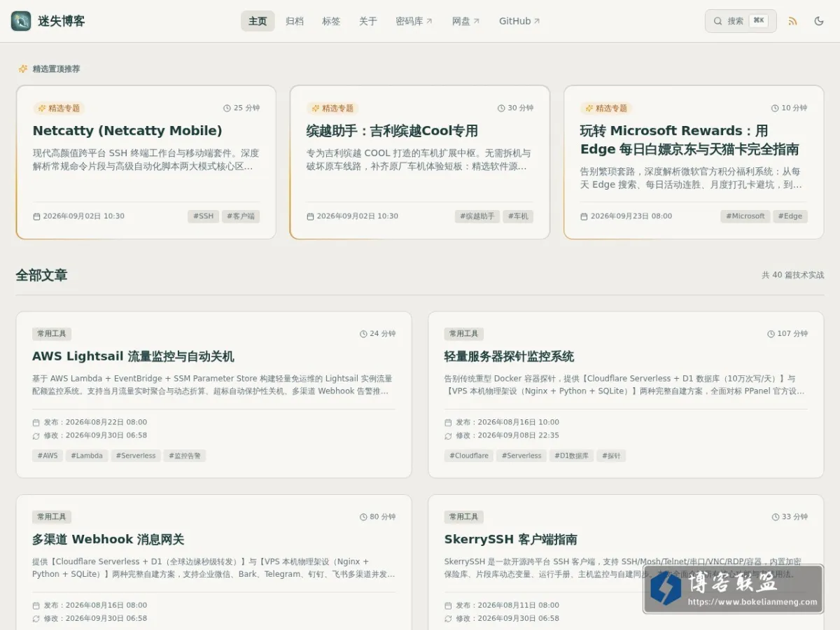Open 轻量服务器探针监控系统 article
Screen dimensions: 840x630
coord(509,356)
